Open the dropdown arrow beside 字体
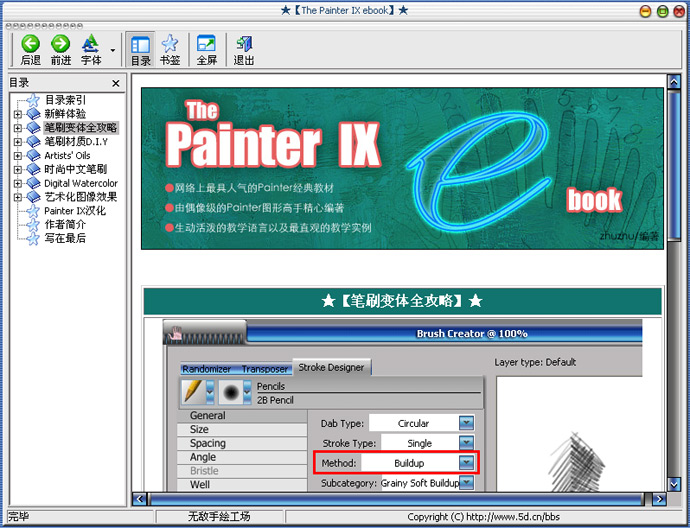Viewport: 690px width, 528px height. pyautogui.click(x=113, y=50)
